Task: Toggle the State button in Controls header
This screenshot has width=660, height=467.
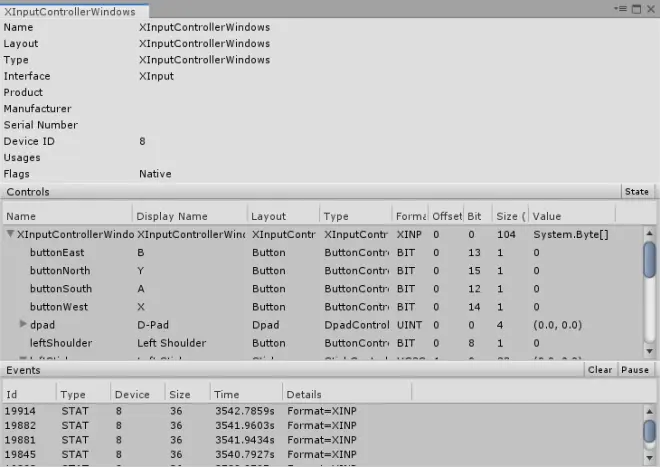Action: 637,192
